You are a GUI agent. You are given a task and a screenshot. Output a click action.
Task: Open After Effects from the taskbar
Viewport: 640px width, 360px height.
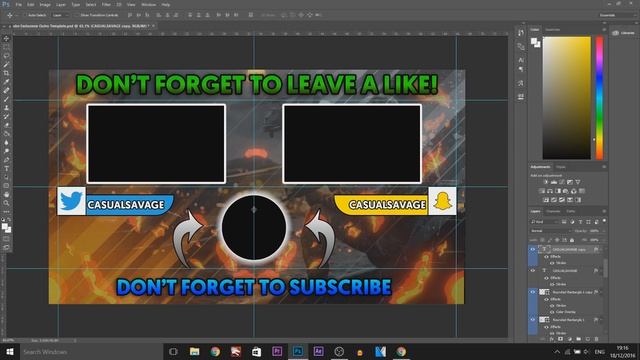click(318, 351)
